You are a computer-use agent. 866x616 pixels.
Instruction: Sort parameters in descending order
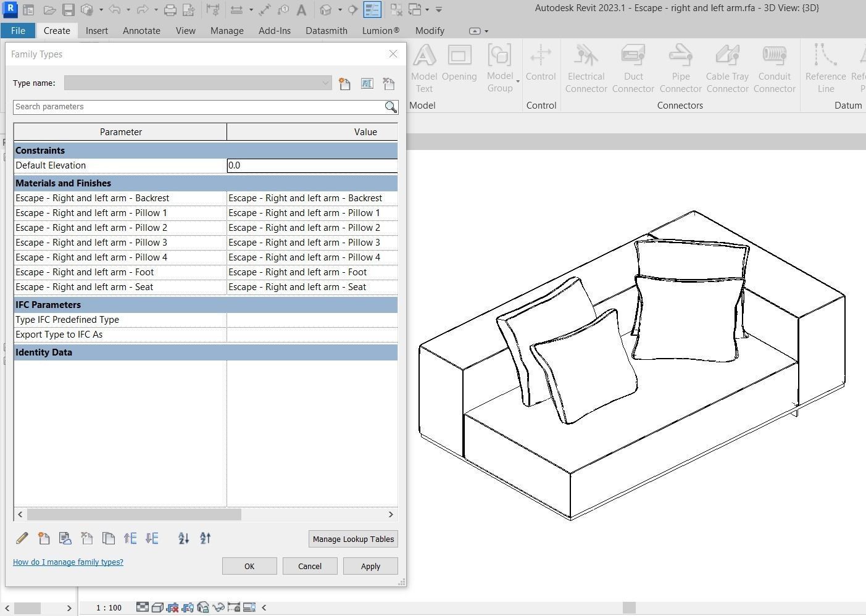[x=206, y=538]
